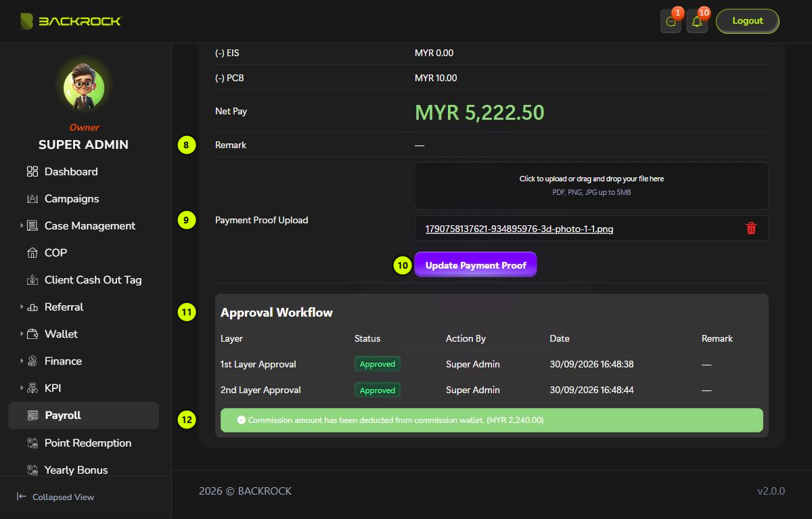
Task: Click the Dashboard grid icon
Action: pos(32,172)
